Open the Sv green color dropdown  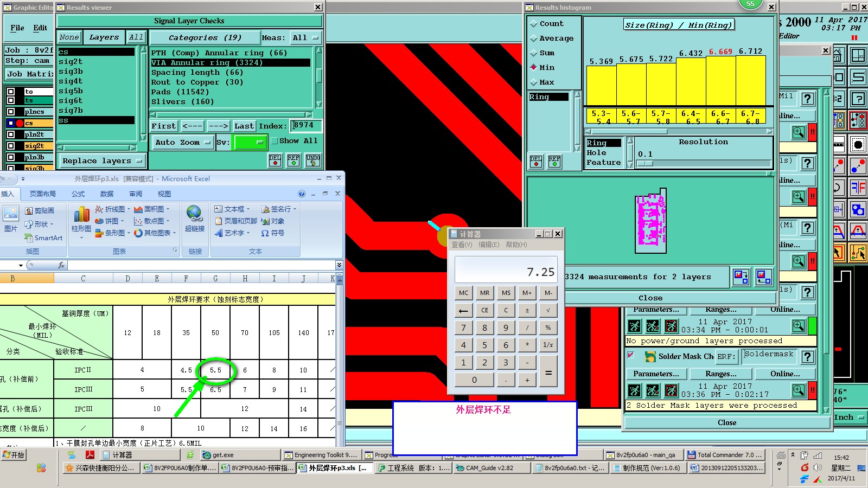[250, 143]
